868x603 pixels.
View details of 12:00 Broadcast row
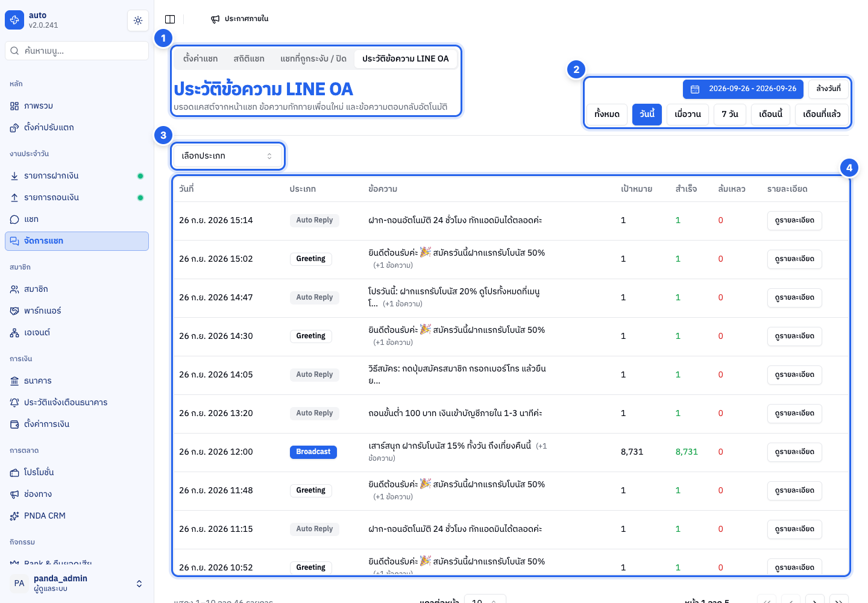[x=794, y=452]
